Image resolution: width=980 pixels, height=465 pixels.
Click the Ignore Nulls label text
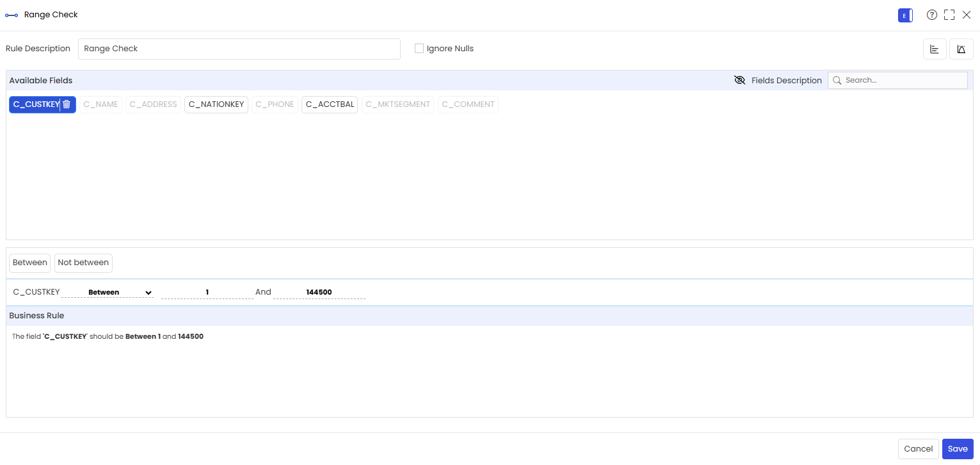coord(450,49)
